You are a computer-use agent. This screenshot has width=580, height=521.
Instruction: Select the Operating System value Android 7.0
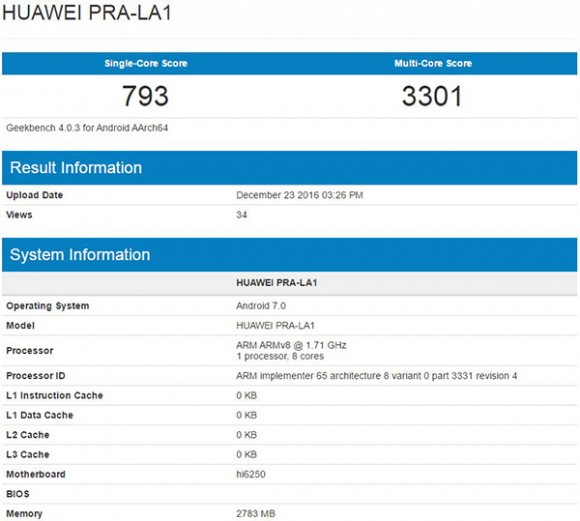pos(261,306)
